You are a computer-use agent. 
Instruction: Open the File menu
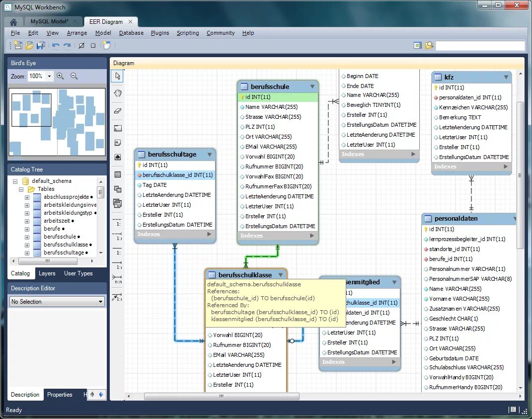coord(15,33)
